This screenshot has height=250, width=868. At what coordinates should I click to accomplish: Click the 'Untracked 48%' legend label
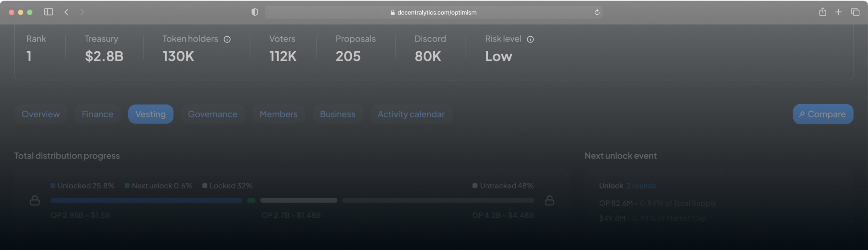pyautogui.click(x=503, y=186)
